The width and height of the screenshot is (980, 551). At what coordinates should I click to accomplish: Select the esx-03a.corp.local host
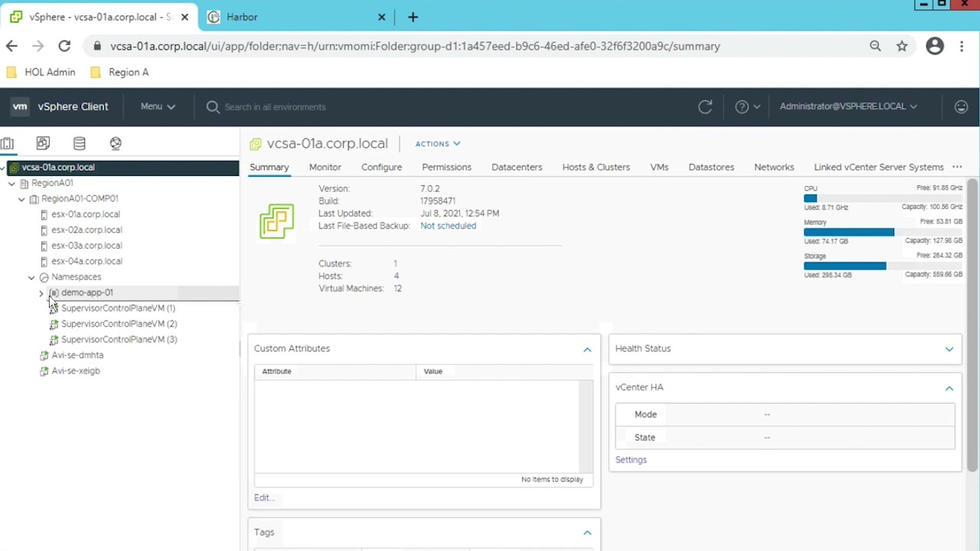86,246
